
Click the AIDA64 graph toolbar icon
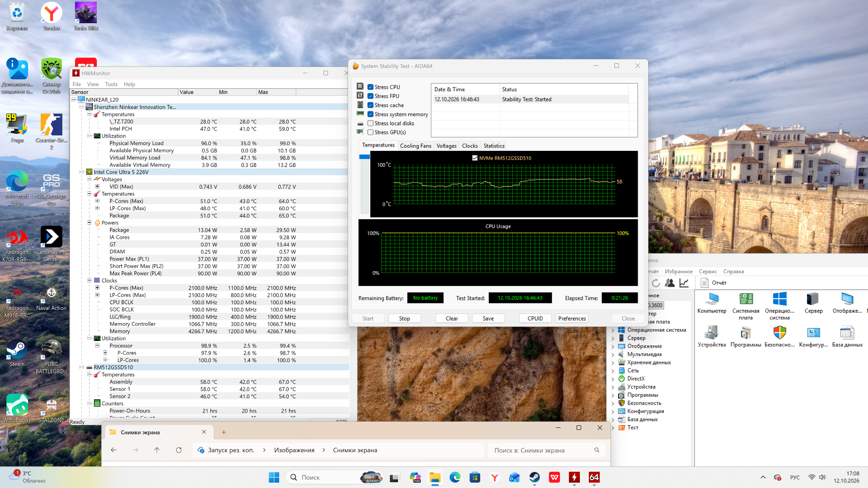point(684,283)
